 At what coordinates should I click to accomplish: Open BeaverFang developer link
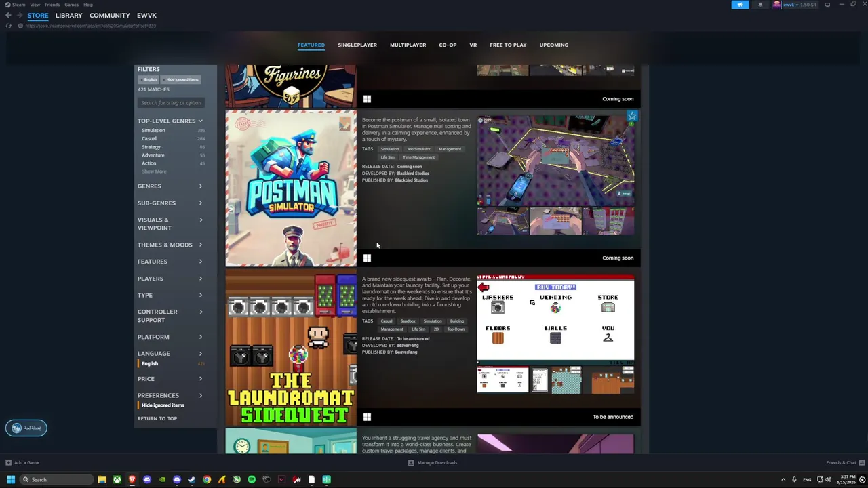point(408,346)
